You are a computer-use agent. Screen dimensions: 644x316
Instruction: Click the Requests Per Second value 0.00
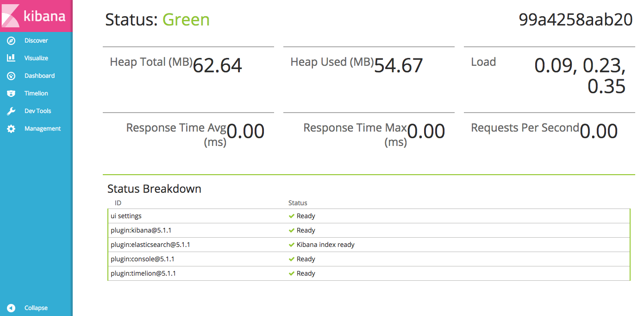click(599, 132)
